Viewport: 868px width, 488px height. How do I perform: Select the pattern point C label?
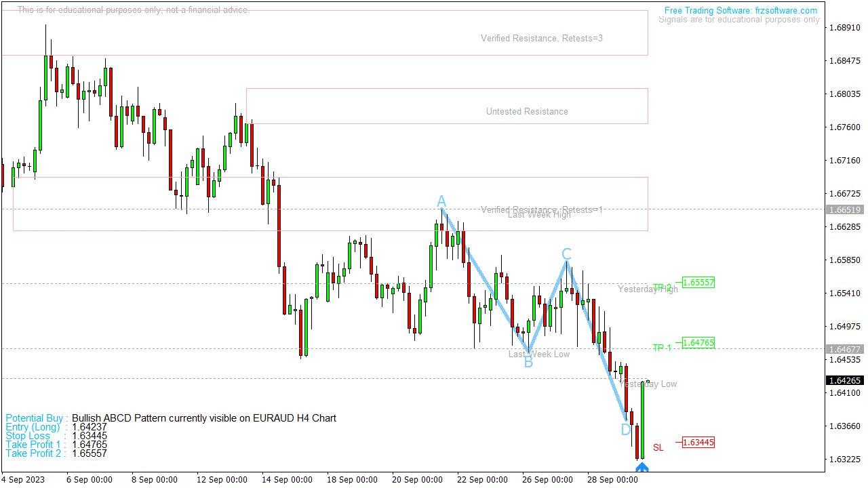[x=566, y=254]
